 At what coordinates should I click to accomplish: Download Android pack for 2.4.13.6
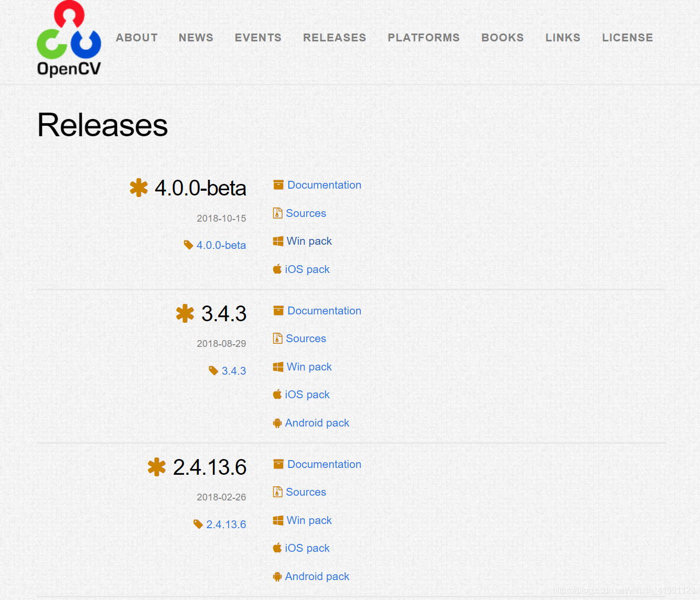click(317, 576)
